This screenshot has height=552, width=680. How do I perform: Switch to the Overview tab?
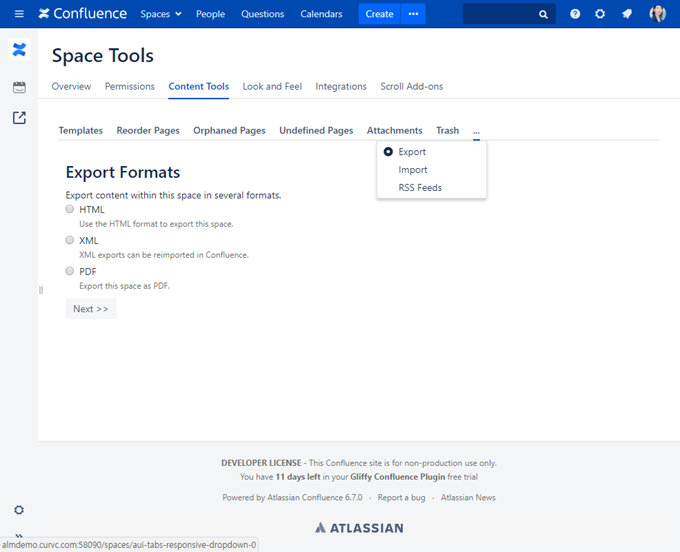(72, 86)
